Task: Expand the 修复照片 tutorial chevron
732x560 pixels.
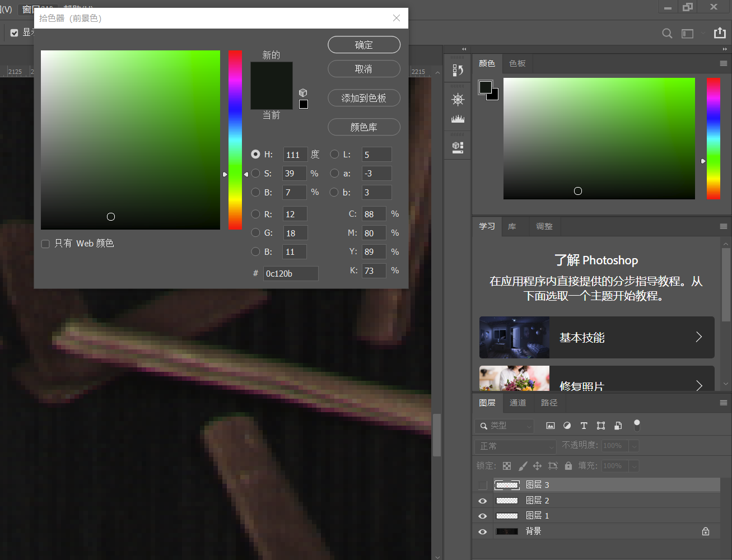Action: coord(698,385)
